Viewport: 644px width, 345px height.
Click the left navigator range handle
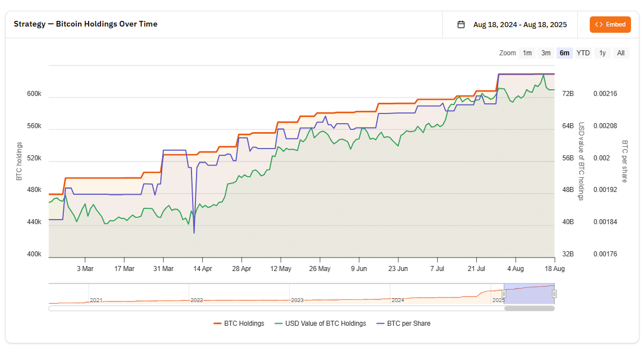tap(504, 294)
